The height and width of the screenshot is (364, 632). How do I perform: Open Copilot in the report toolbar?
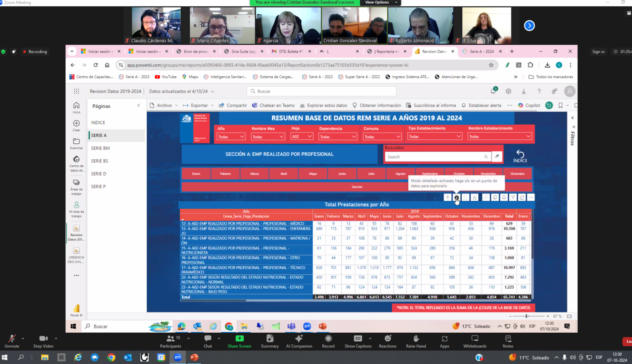529,105
